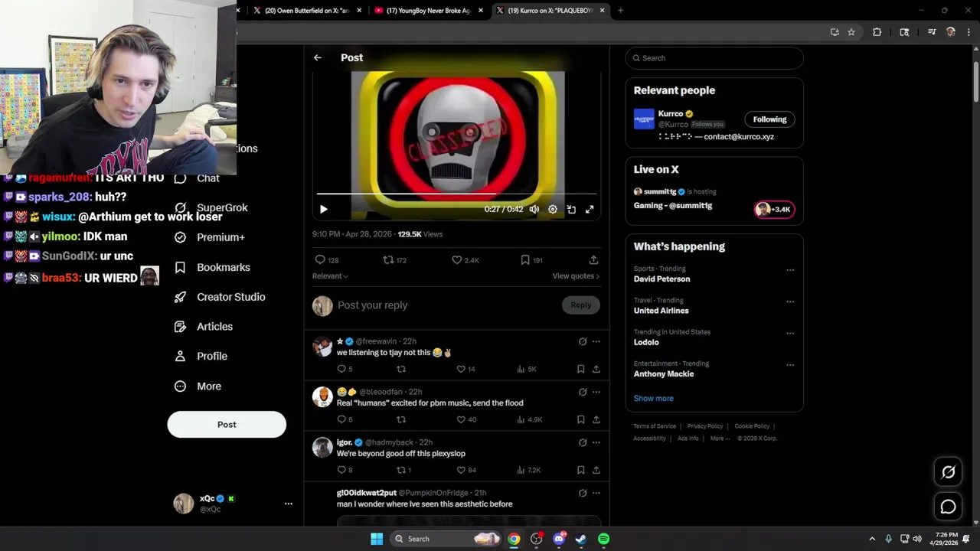Open the Relevant sort dropdown

330,276
